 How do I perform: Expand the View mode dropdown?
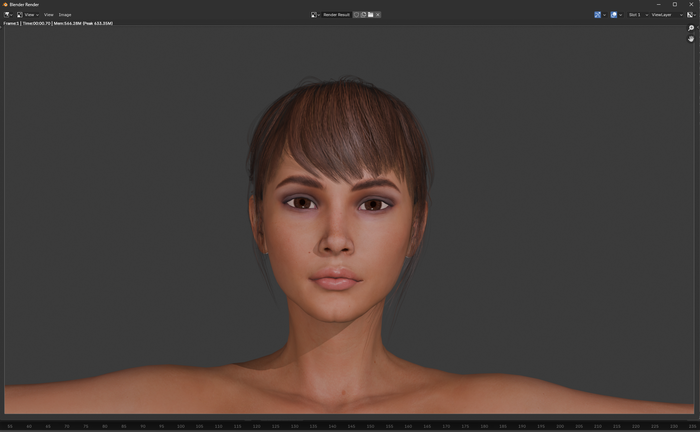pyautogui.click(x=29, y=15)
